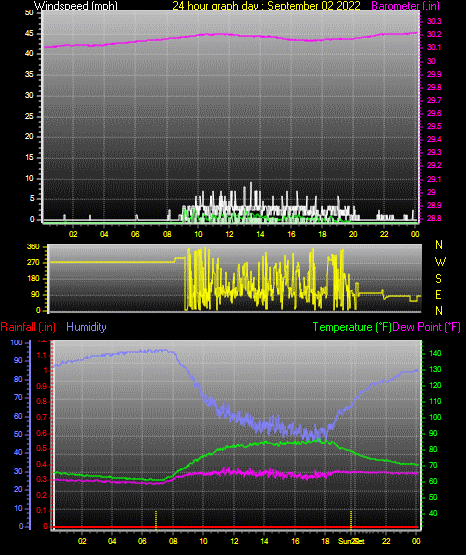Click temperature axis value 140
466x555 pixels.
pyautogui.click(x=435, y=353)
